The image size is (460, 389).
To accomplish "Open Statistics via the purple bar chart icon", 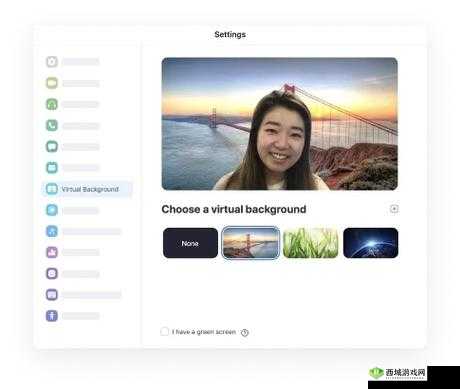I will (x=52, y=252).
